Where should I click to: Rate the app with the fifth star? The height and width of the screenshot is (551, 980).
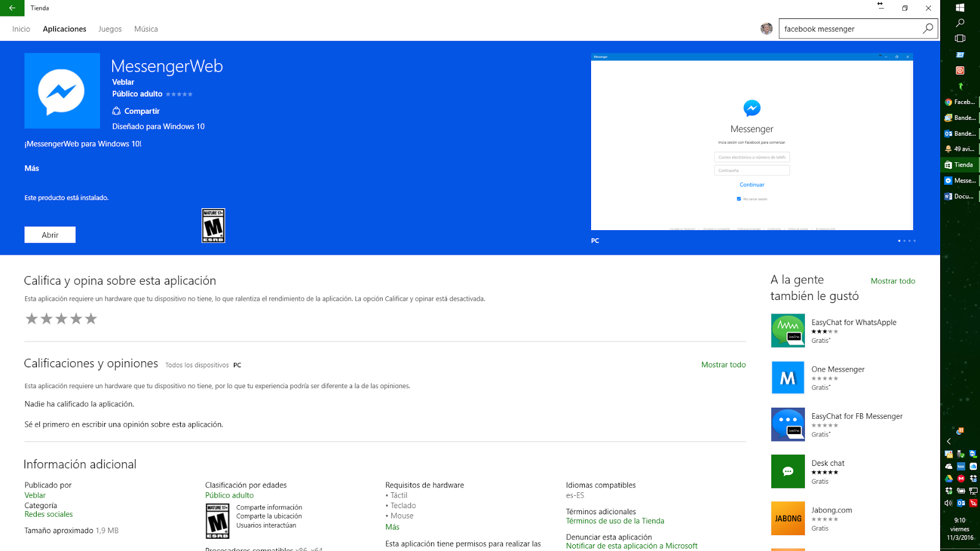91,318
